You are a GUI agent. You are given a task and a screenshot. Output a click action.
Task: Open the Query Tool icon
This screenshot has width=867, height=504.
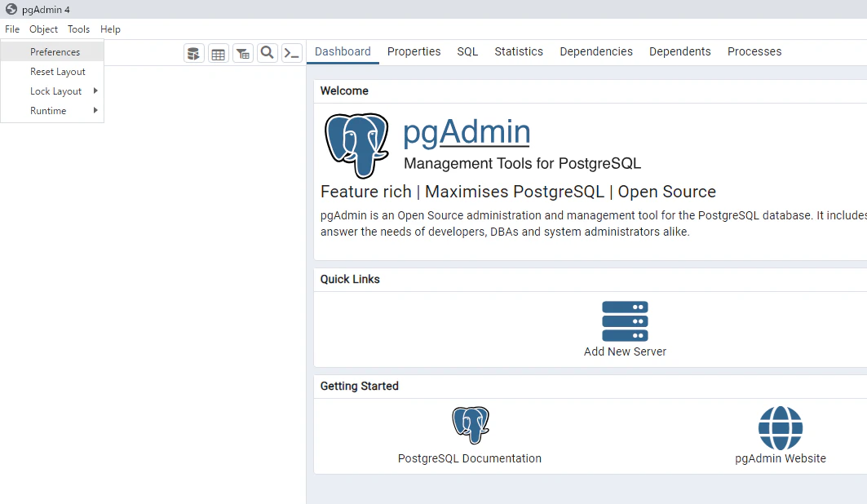[x=194, y=54]
